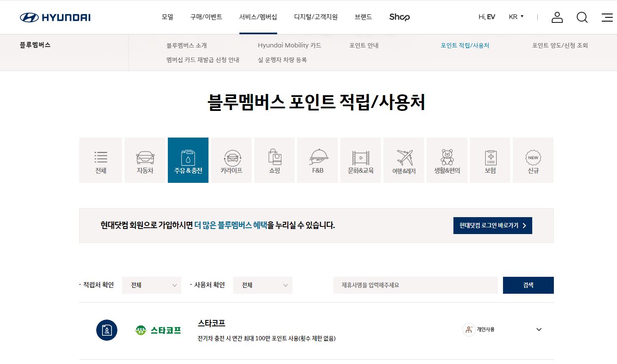Open the Shop menu item
Image resolution: width=617 pixels, height=364 pixels.
click(x=400, y=17)
